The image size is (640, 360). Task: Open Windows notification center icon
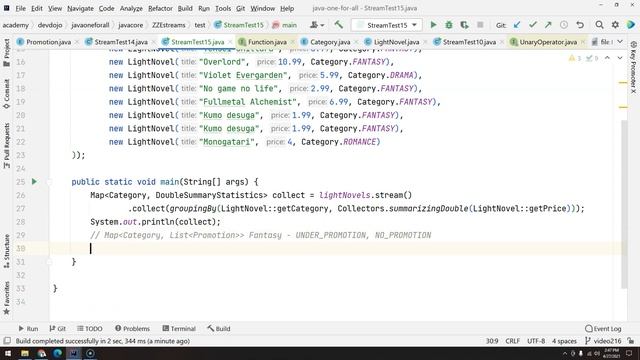point(629,353)
